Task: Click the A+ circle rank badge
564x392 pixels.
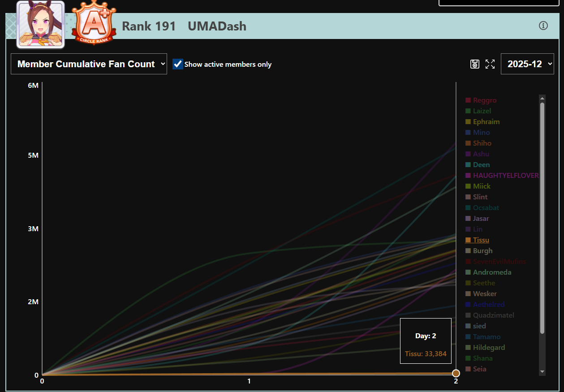Action: point(94,23)
